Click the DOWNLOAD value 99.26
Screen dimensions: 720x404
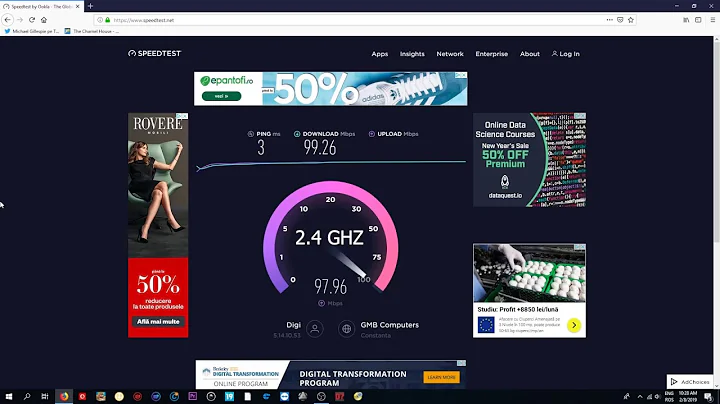pyautogui.click(x=320, y=147)
